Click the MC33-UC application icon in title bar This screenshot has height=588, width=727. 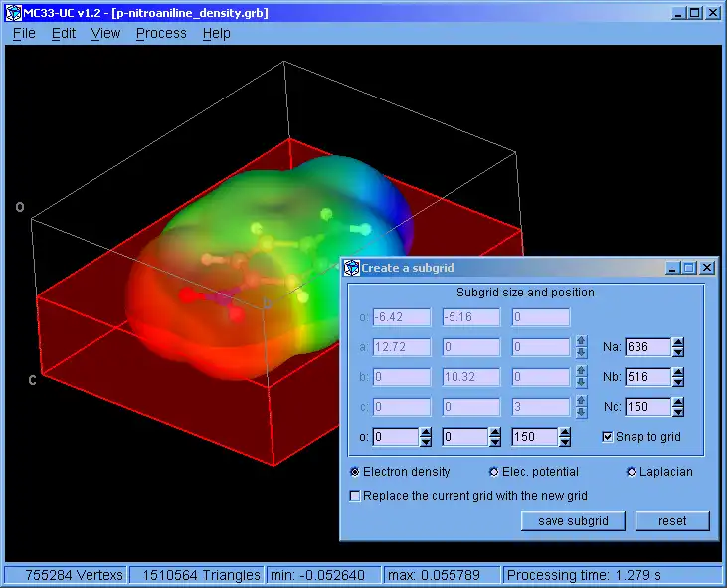click(12, 13)
